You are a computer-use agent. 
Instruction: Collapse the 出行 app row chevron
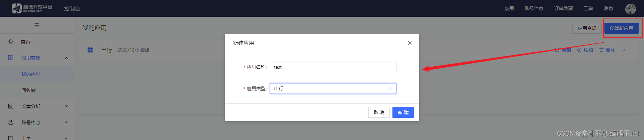click(625, 50)
